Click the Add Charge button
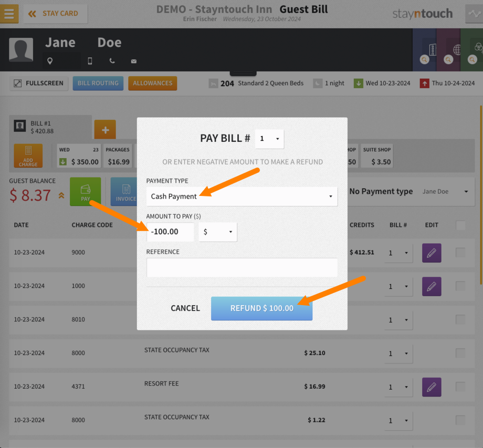This screenshot has height=448, width=483. (28, 155)
